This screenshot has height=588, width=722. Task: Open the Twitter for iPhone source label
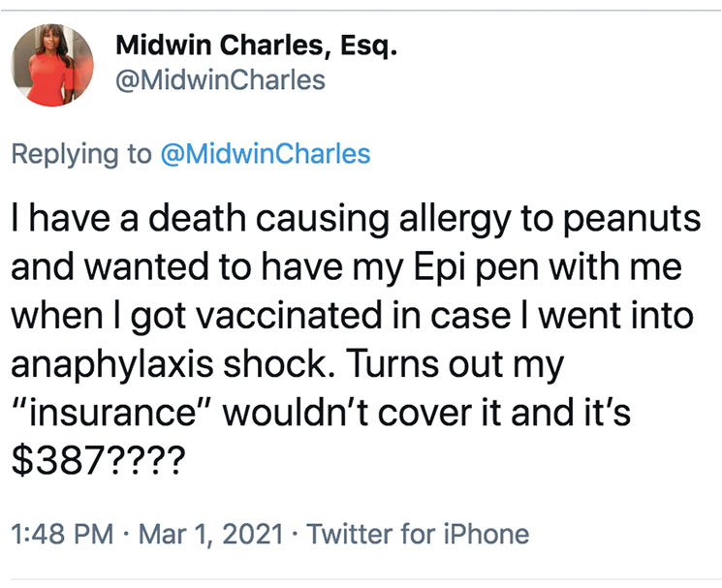419,534
